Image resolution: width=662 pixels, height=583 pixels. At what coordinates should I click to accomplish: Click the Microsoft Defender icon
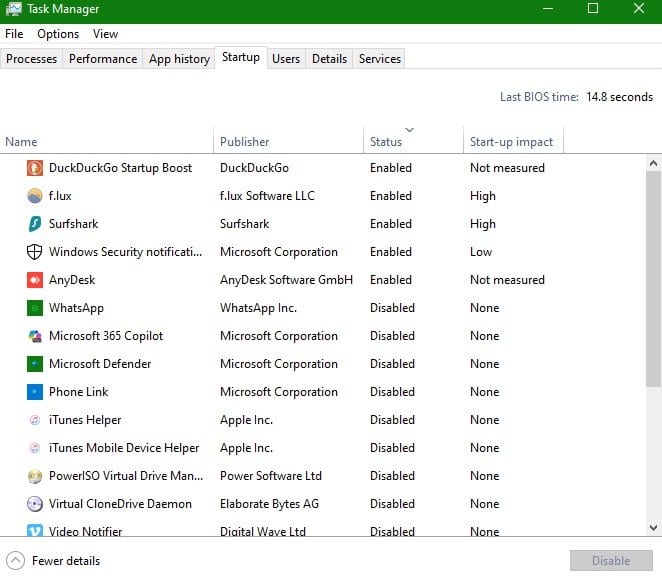tap(35, 364)
